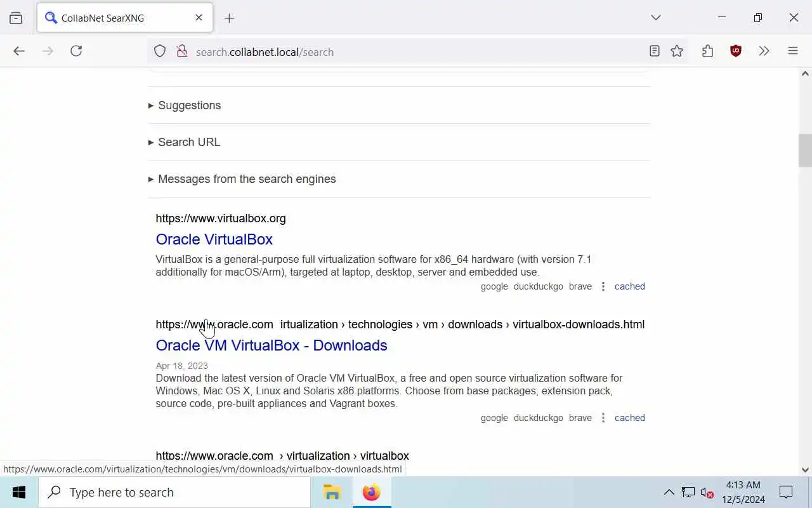The image size is (812, 508).
Task: Open muted volume tray icon
Action: (x=707, y=492)
